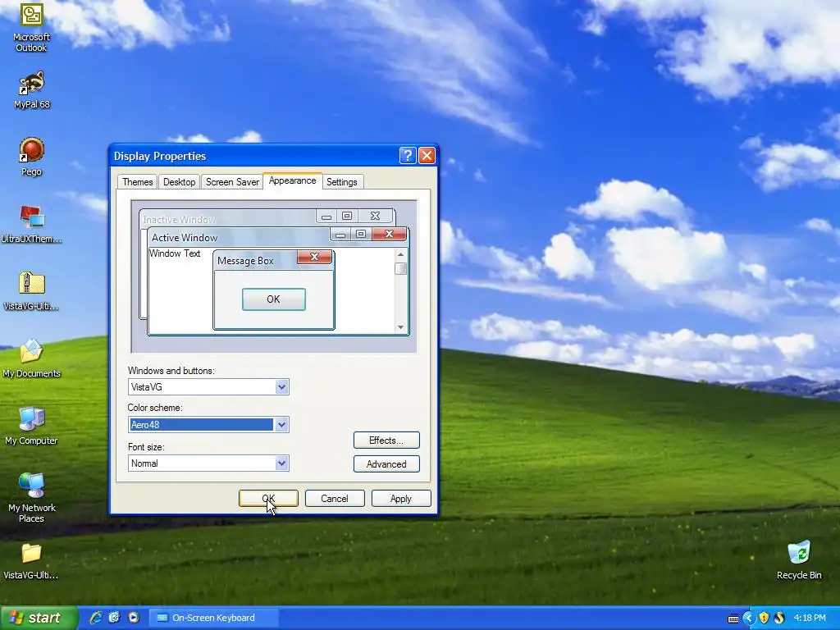
Task: Select the Appearance tab
Action: (293, 180)
